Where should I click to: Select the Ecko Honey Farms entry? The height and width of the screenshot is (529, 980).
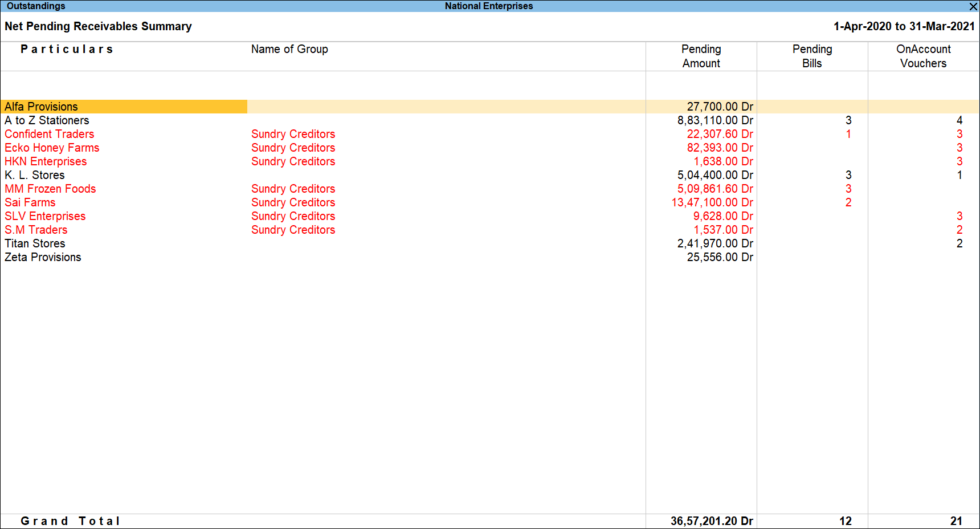52,148
